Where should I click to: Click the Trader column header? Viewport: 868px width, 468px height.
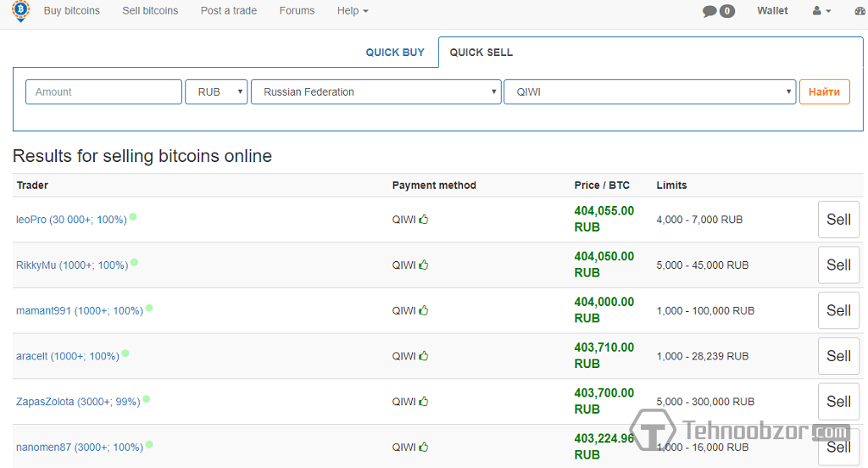(32, 185)
